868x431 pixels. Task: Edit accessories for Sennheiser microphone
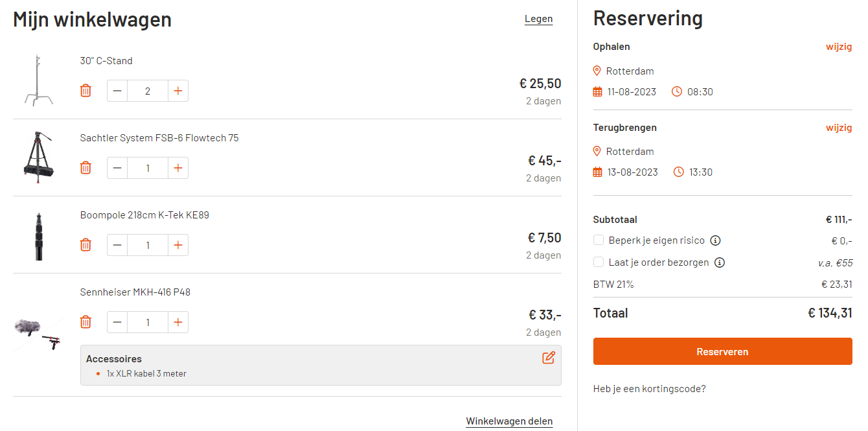click(549, 358)
